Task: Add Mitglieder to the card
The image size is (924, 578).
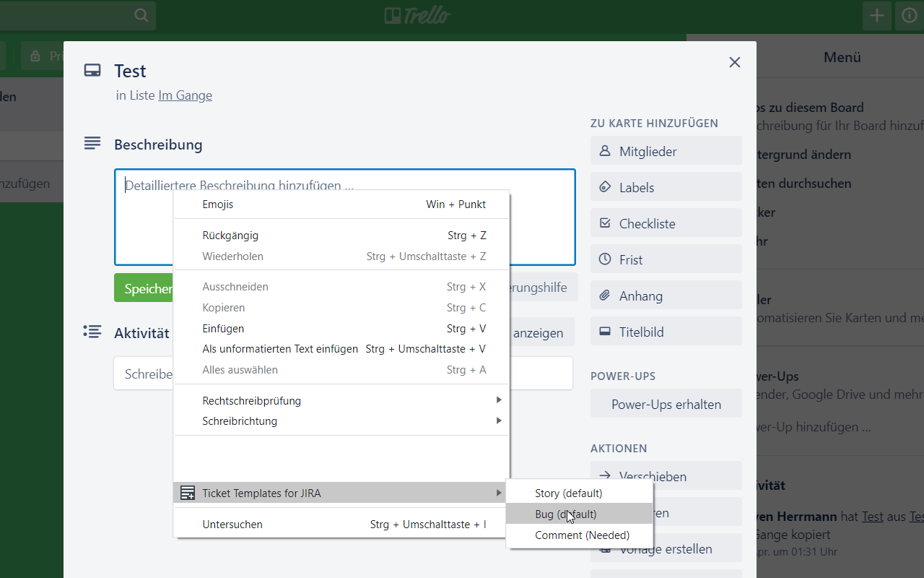Action: [666, 151]
